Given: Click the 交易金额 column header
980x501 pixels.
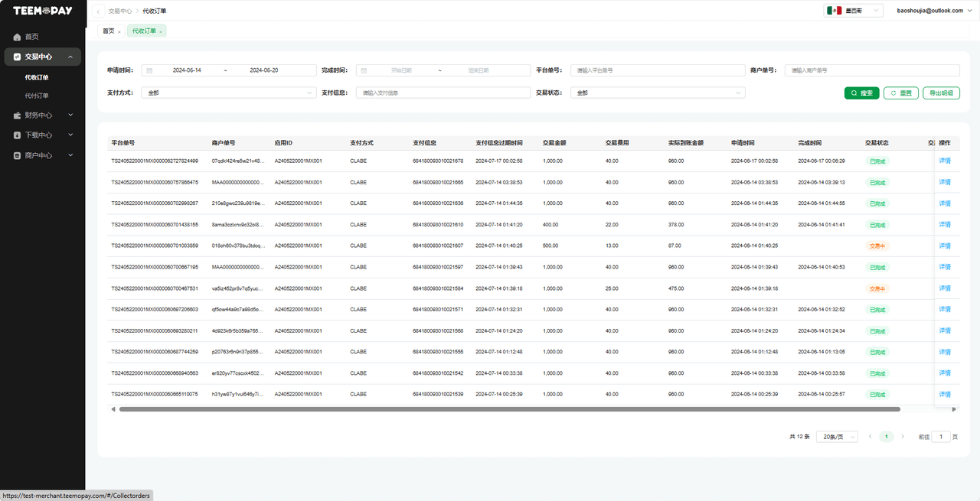Looking at the screenshot, I should pyautogui.click(x=554, y=143).
